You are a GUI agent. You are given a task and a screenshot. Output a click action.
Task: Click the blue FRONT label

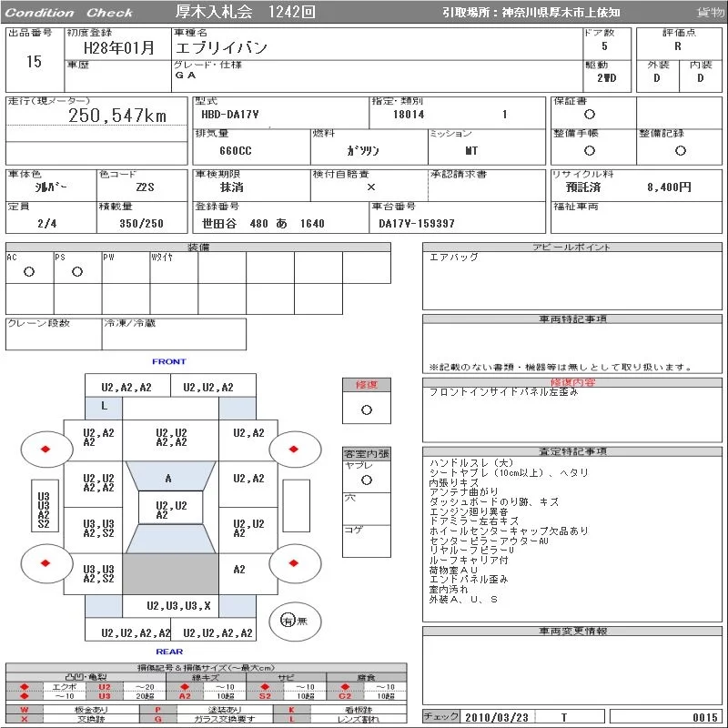[x=169, y=362]
